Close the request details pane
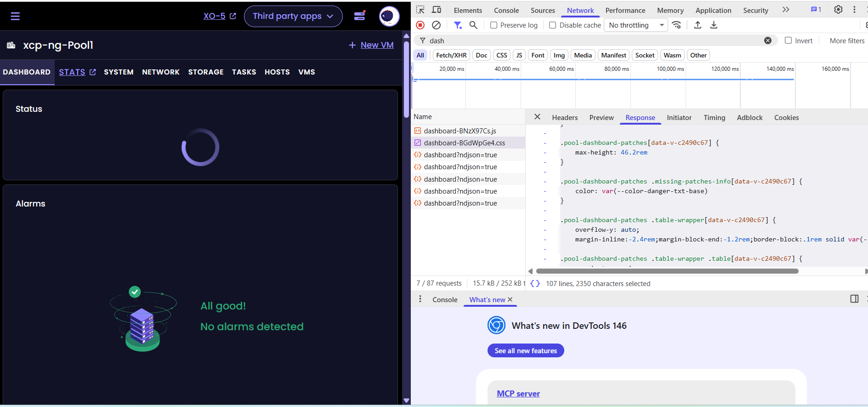This screenshot has height=407, width=868. pyautogui.click(x=537, y=117)
